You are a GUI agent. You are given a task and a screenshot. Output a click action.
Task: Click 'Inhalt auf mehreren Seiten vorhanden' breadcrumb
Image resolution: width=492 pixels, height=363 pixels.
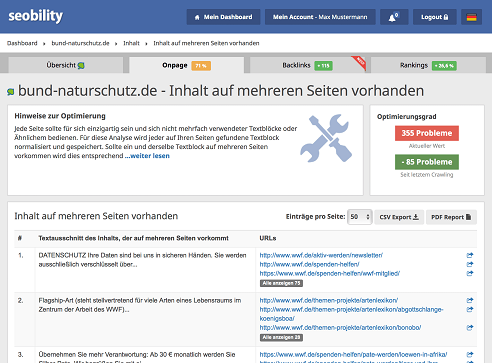206,43
